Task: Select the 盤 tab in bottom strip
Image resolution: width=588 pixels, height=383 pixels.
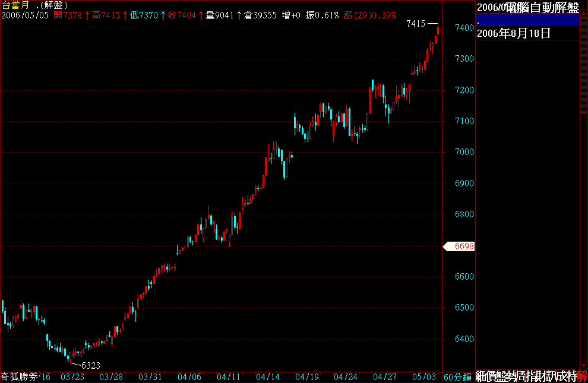Action: click(501, 376)
